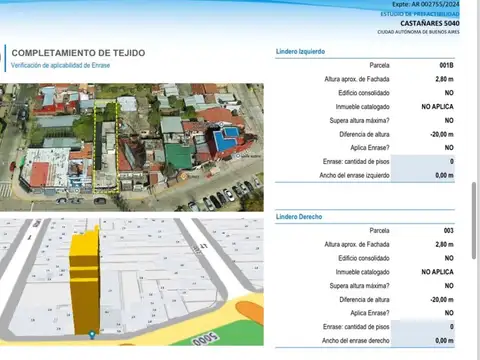This screenshot has width=480, height=360.
Task: Click the 'NO' answer for Aplica Enrase, Lindero Izquierdo
Action: point(449,148)
